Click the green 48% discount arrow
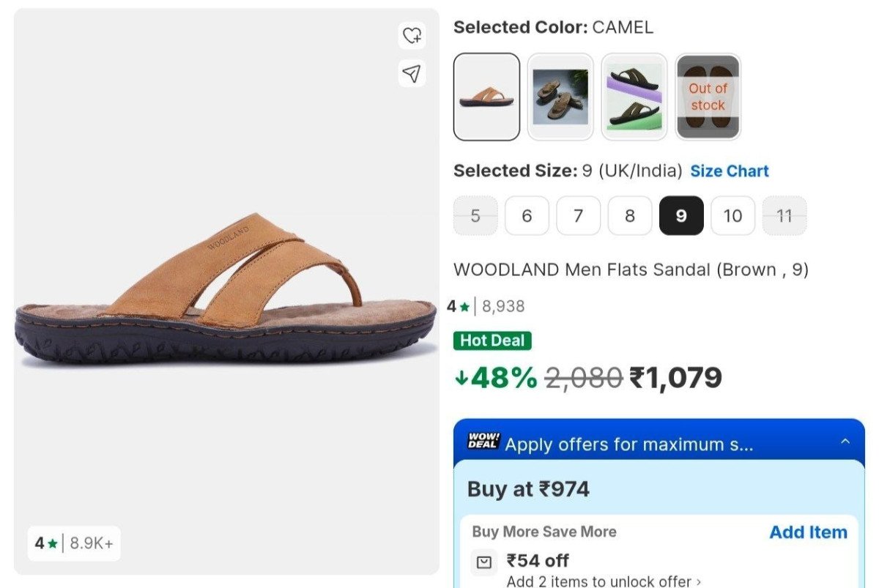Screen dimensions: 879x588 coord(461,378)
